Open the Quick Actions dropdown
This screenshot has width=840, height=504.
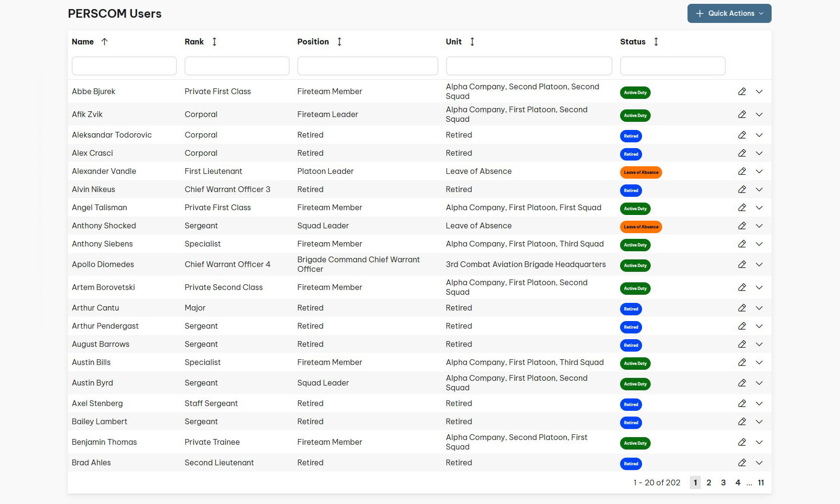click(x=729, y=13)
